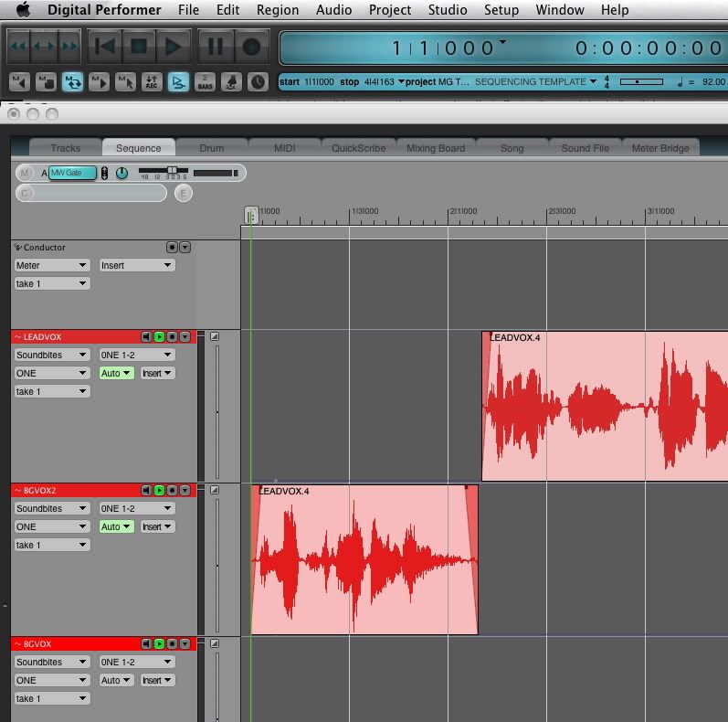
Task: Switch to the Tracks tab
Action: tap(66, 148)
